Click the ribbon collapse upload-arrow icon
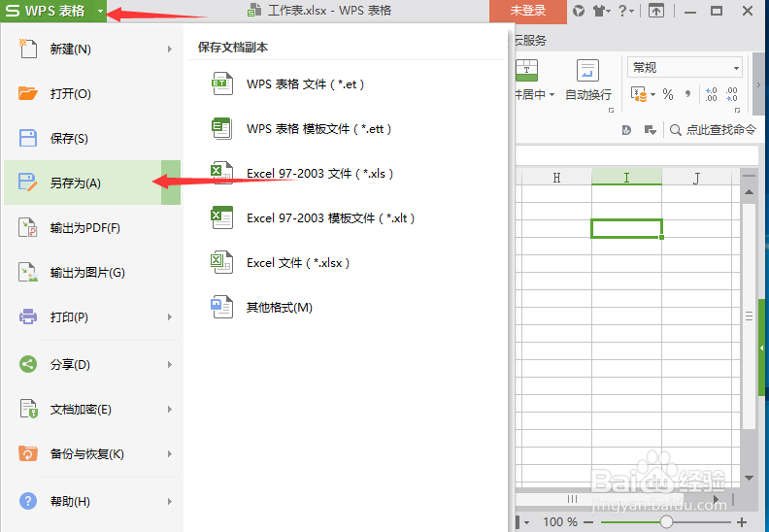 point(656,11)
